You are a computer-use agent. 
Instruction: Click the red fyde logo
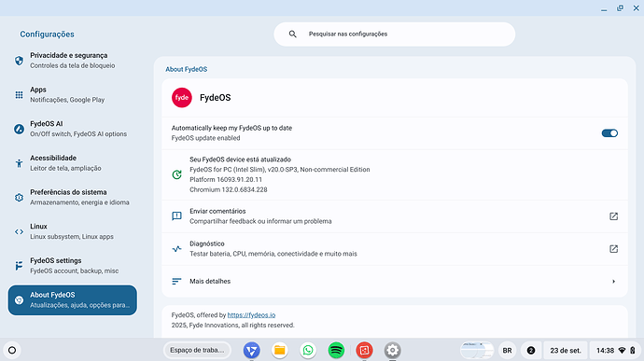tap(182, 98)
